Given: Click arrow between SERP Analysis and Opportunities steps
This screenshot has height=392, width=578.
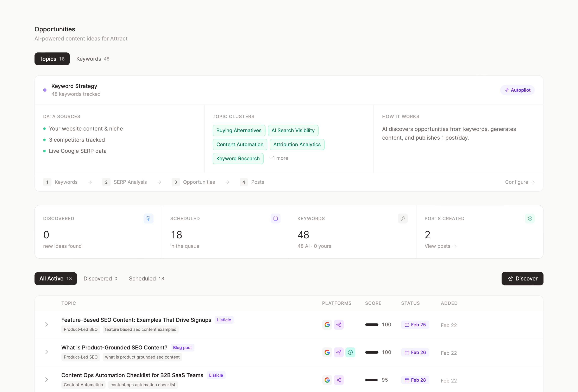Looking at the screenshot, I should (x=159, y=182).
